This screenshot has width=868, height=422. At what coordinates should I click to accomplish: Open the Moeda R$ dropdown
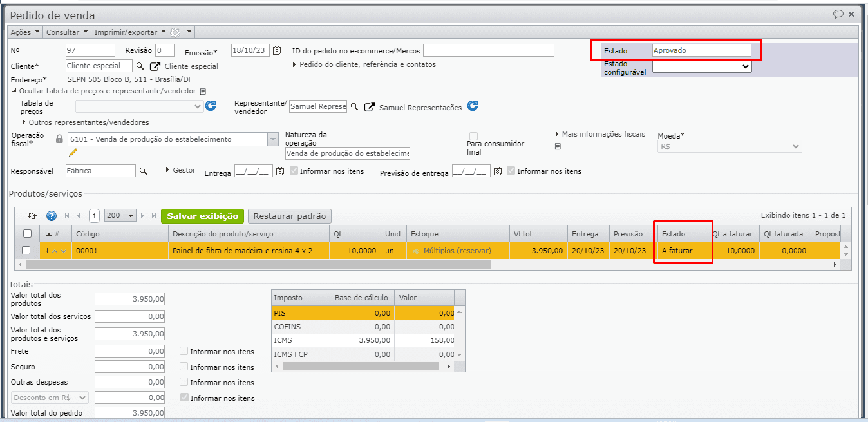(x=730, y=147)
